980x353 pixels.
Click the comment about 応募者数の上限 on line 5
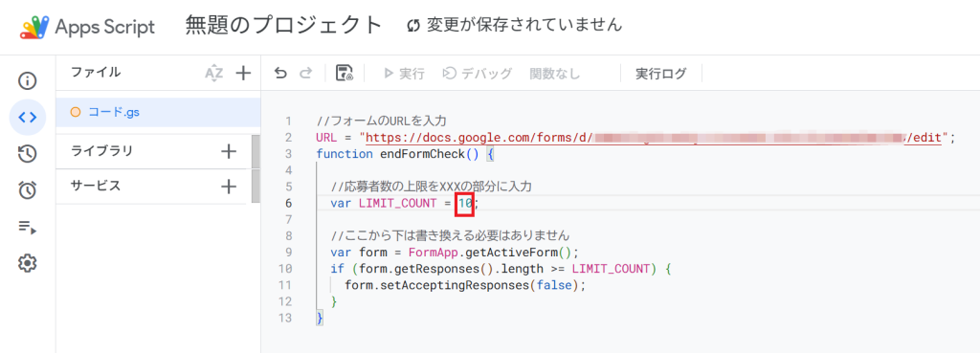tap(432, 187)
